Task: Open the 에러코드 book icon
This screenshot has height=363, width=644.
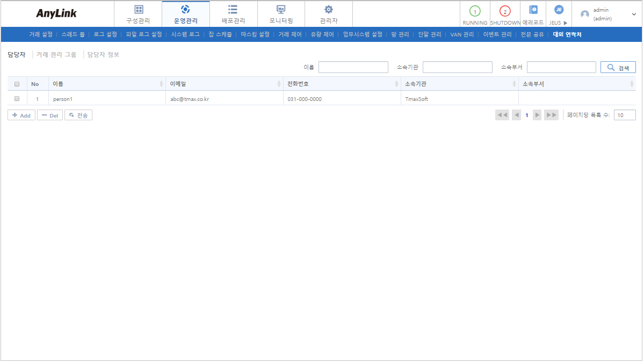Action: point(533,10)
